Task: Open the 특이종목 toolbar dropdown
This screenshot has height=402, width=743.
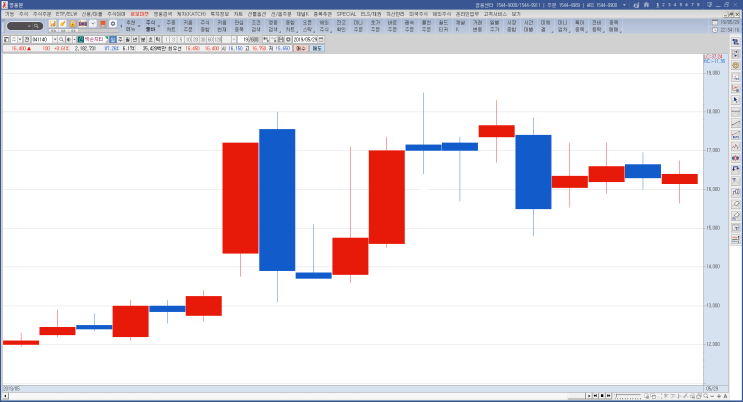Action: point(580,26)
